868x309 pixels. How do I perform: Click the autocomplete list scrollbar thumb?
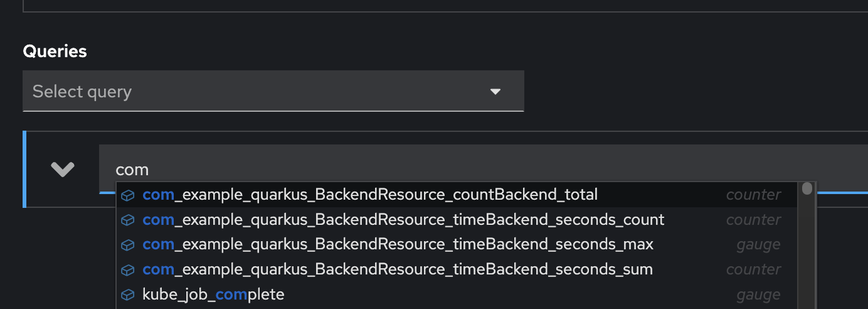[x=807, y=188]
